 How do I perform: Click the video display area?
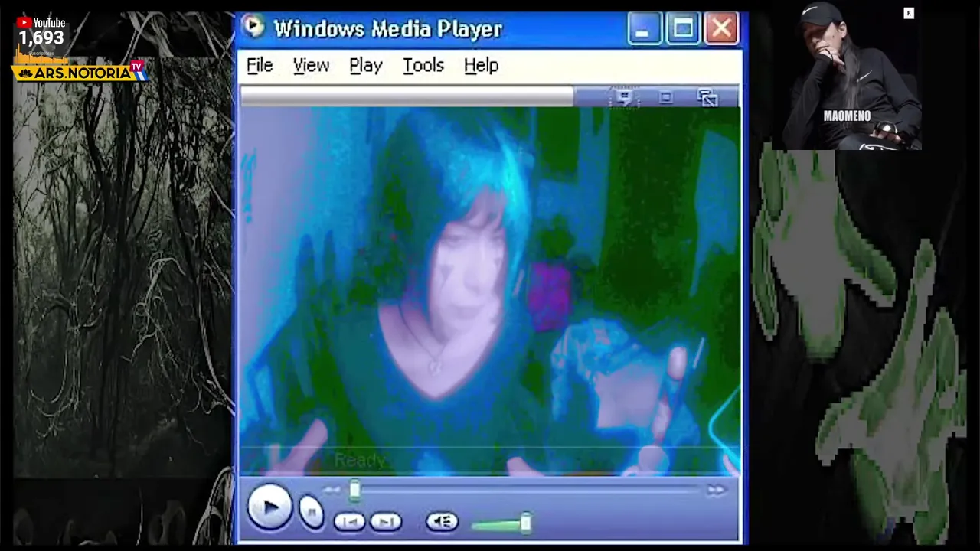[489, 291]
